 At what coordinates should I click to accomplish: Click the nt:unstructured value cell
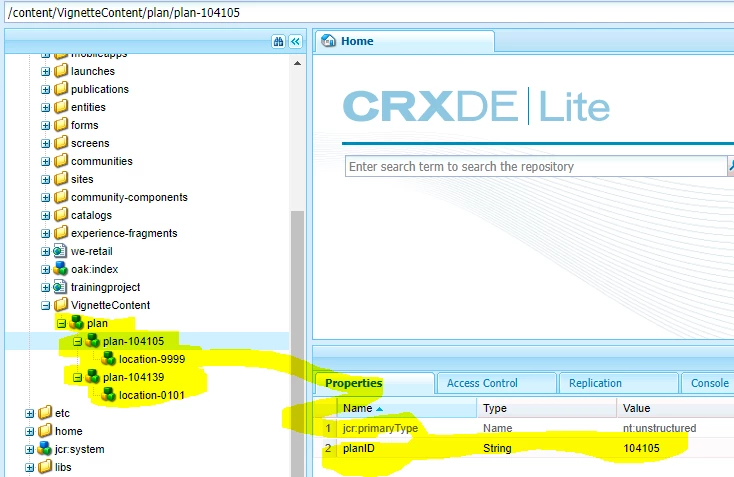[675, 428]
